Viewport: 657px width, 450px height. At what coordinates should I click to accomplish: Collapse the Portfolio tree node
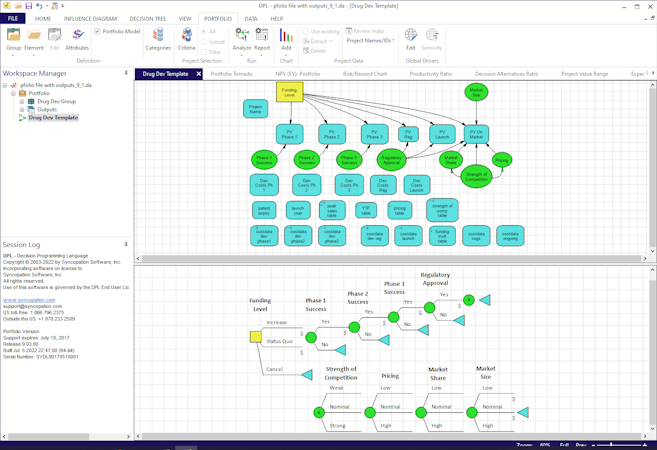(13, 93)
